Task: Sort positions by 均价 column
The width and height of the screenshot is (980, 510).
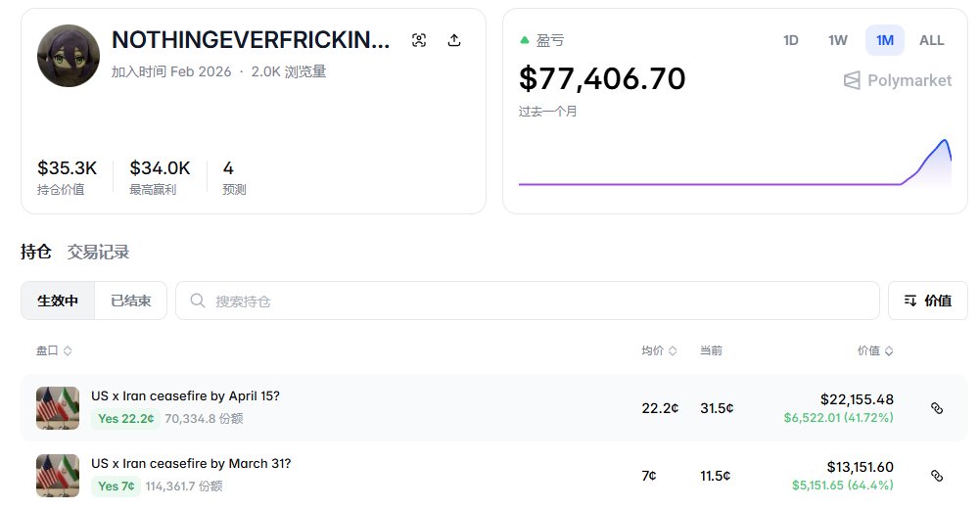Action: pyautogui.click(x=659, y=350)
